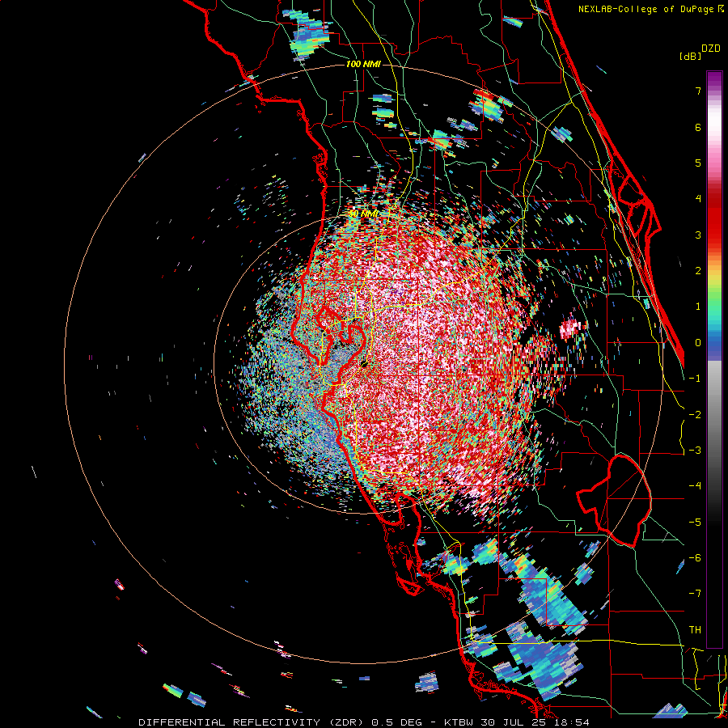
Task: Click the DZD product label
Action: [x=711, y=49]
